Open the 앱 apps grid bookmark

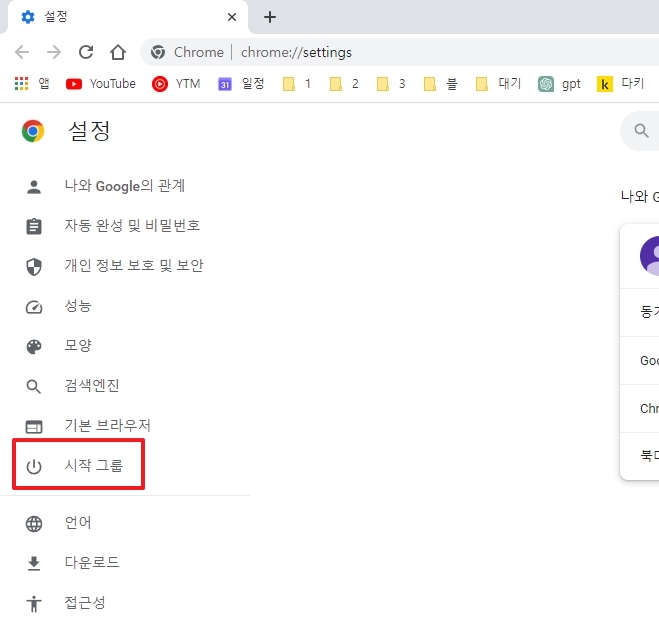click(x=32, y=84)
